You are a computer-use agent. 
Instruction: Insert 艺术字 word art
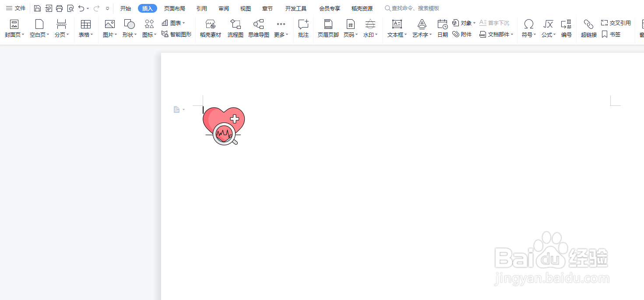422,29
